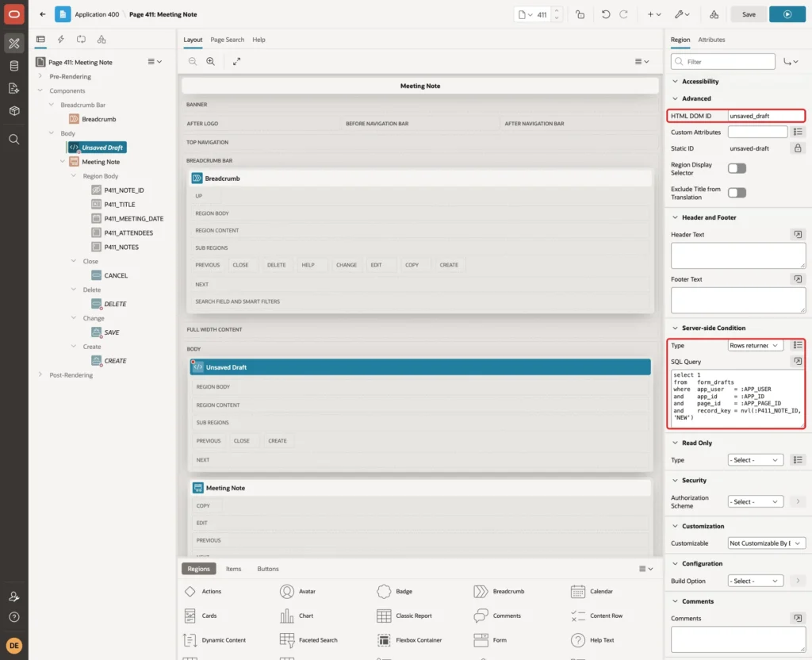Open the Authorization Scheme dropdown
This screenshot has width=812, height=660.
[x=755, y=501]
